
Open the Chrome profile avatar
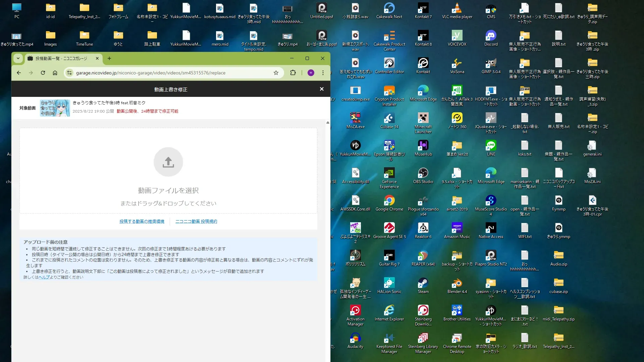311,73
